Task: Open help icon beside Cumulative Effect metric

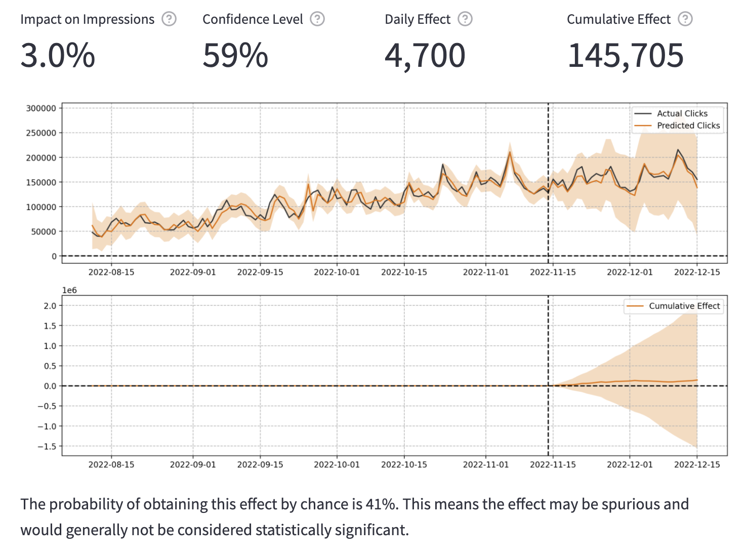Action: coord(685,19)
